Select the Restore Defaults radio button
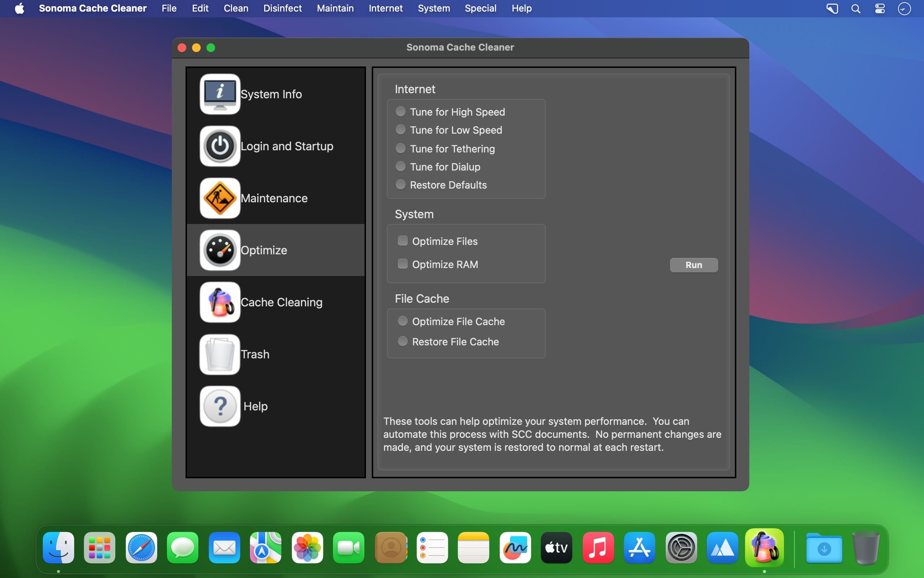The height and width of the screenshot is (578, 924). [x=400, y=184]
